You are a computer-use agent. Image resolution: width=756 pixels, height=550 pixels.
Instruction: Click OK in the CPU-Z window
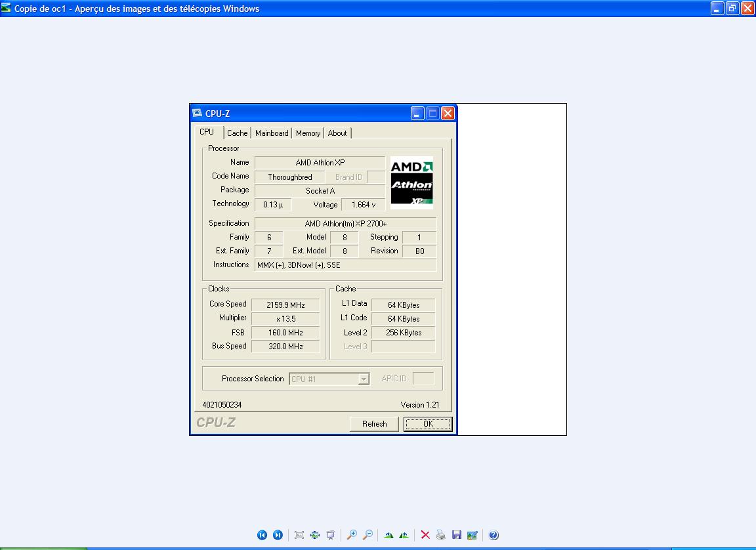point(428,424)
